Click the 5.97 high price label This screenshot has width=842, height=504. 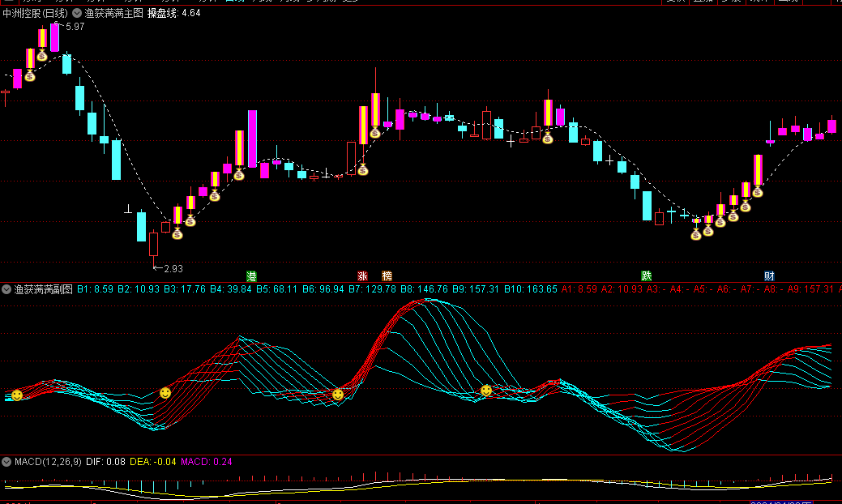(x=75, y=27)
